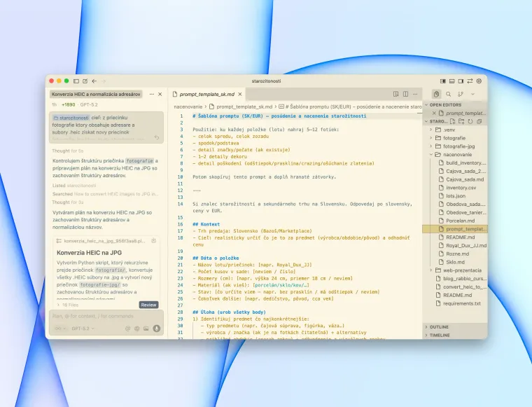The height and width of the screenshot is (407, 532).
Task: Open editor more actions ellipsis
Action: [x=415, y=94]
